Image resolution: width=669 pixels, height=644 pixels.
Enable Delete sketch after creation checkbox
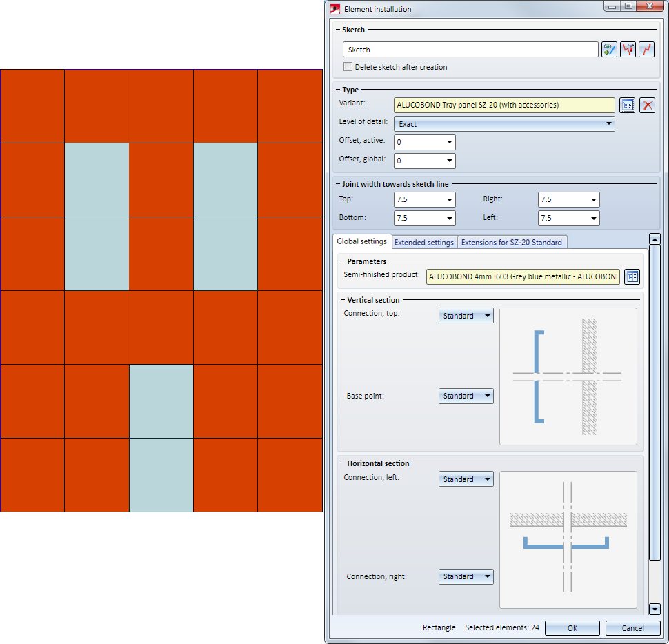(348, 67)
